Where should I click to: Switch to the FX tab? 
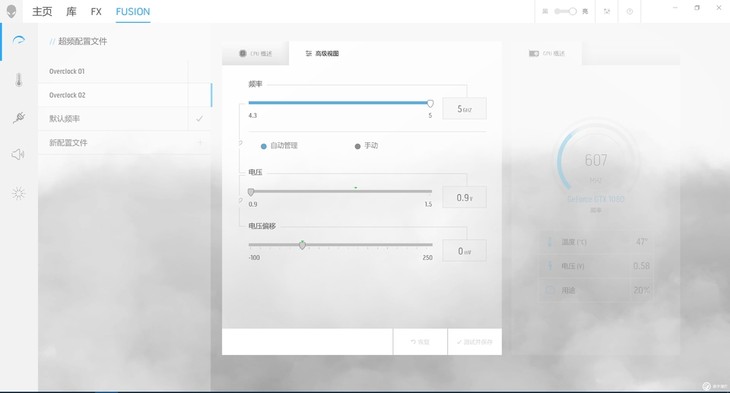(96, 12)
